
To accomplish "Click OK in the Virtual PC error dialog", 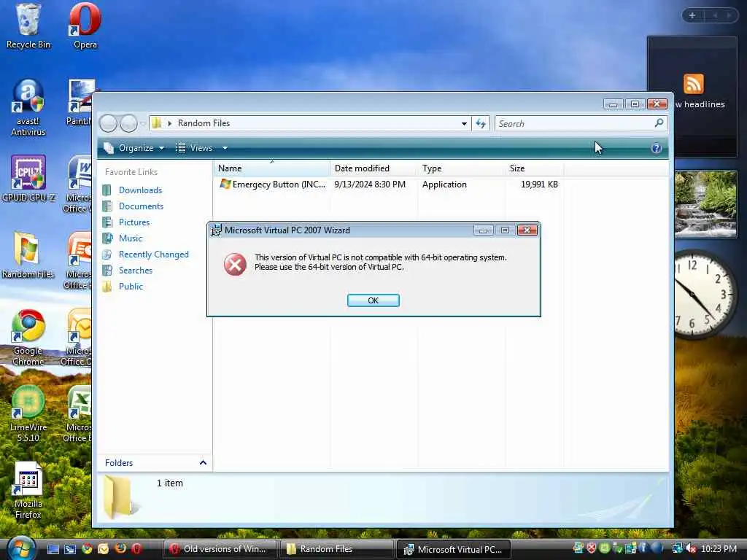I will tap(373, 300).
